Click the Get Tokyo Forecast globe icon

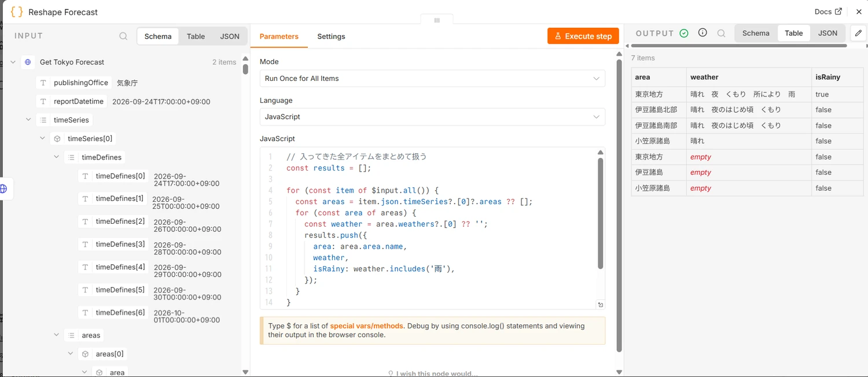28,62
